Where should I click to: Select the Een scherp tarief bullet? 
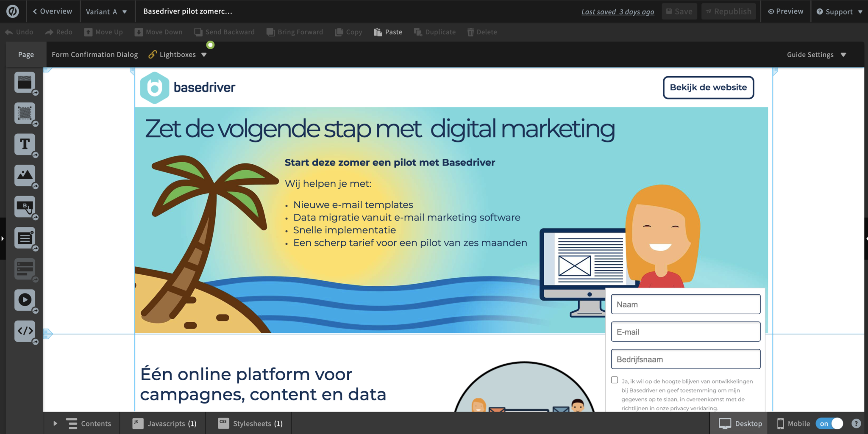[x=410, y=243]
